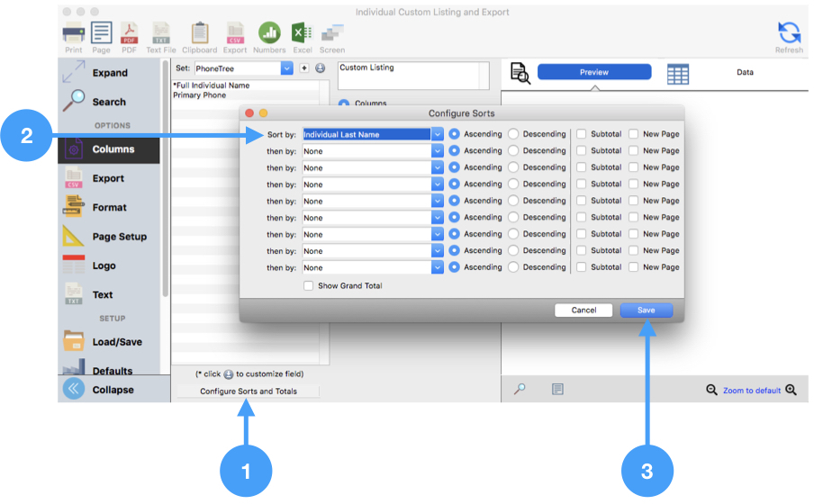Select Descending for the Sort by row
814x504 pixels.
click(x=513, y=134)
